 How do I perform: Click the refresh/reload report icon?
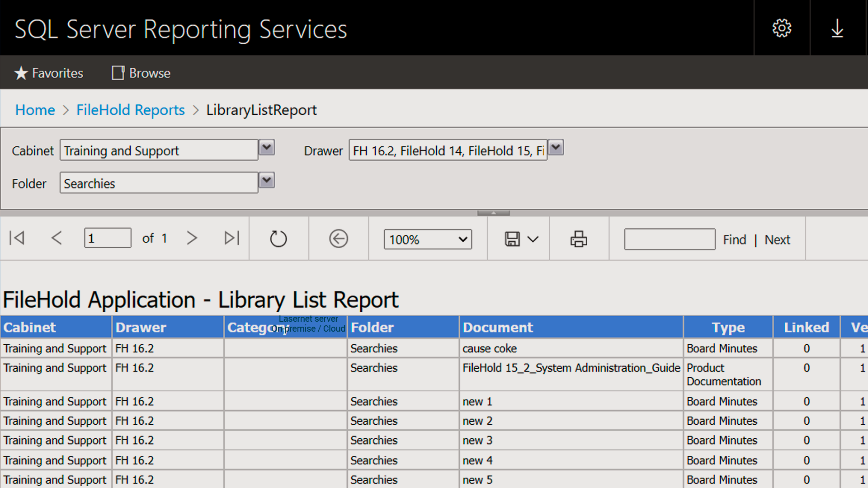click(x=278, y=238)
